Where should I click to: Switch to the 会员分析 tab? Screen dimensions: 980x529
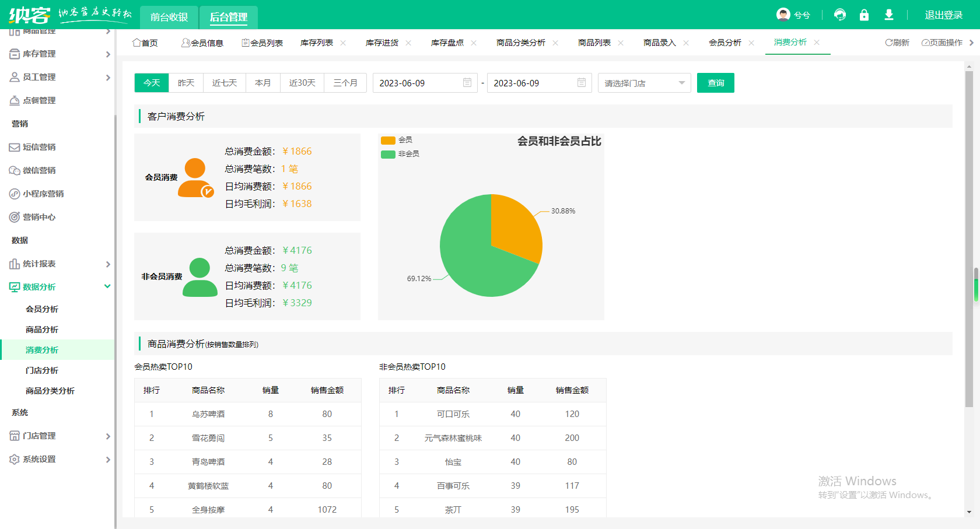pos(725,42)
